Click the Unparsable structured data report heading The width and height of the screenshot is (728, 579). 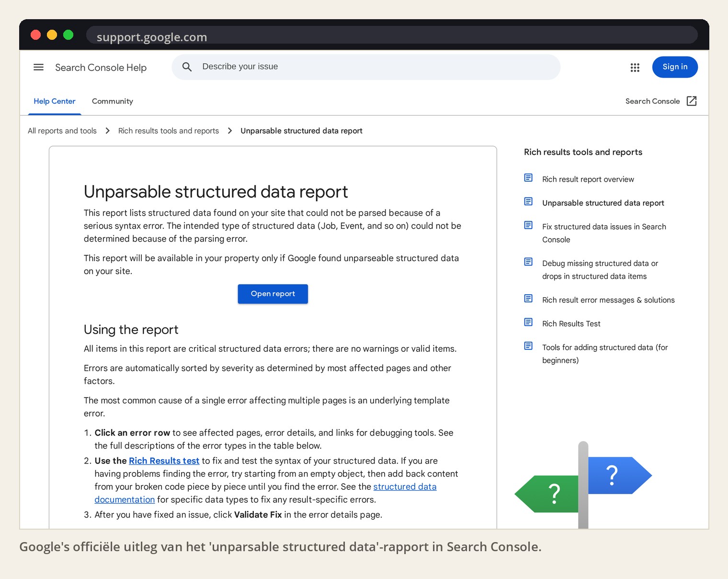pos(216,192)
